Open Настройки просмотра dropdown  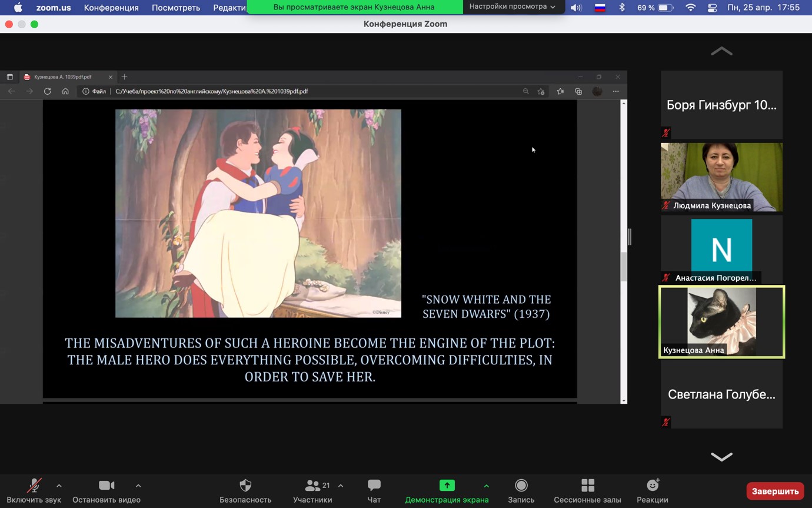pyautogui.click(x=512, y=6)
